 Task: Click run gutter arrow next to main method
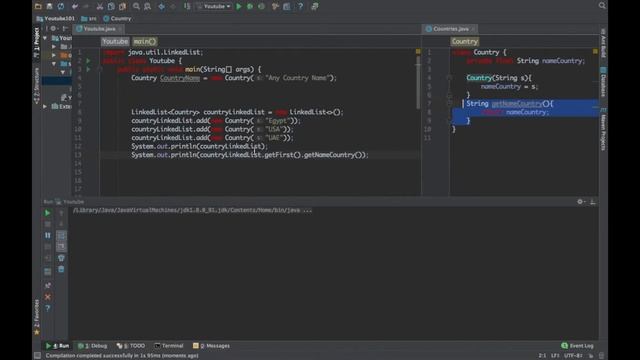click(x=89, y=69)
